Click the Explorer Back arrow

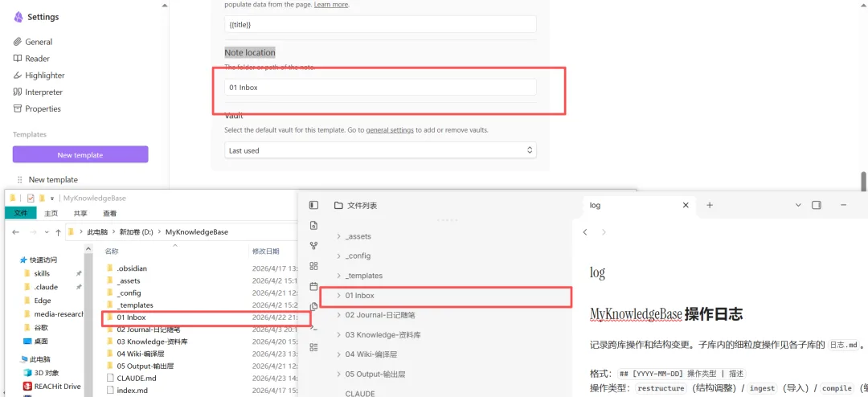[16, 232]
